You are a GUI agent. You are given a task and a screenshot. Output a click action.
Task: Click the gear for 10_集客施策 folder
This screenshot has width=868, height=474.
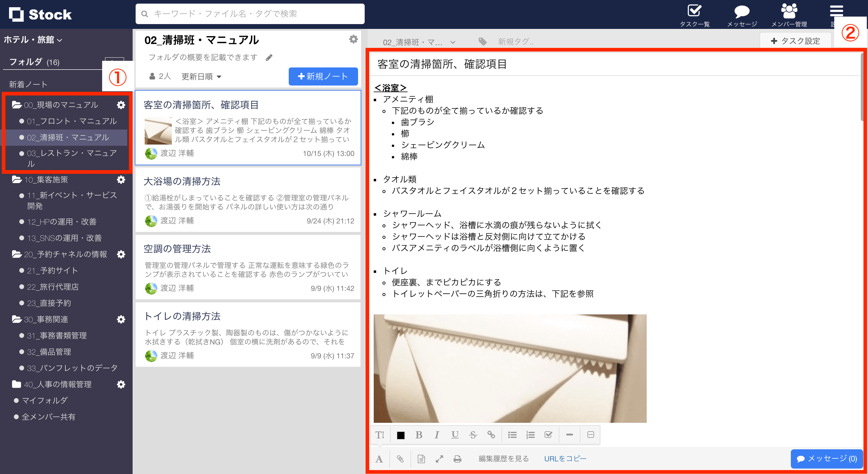click(x=121, y=180)
